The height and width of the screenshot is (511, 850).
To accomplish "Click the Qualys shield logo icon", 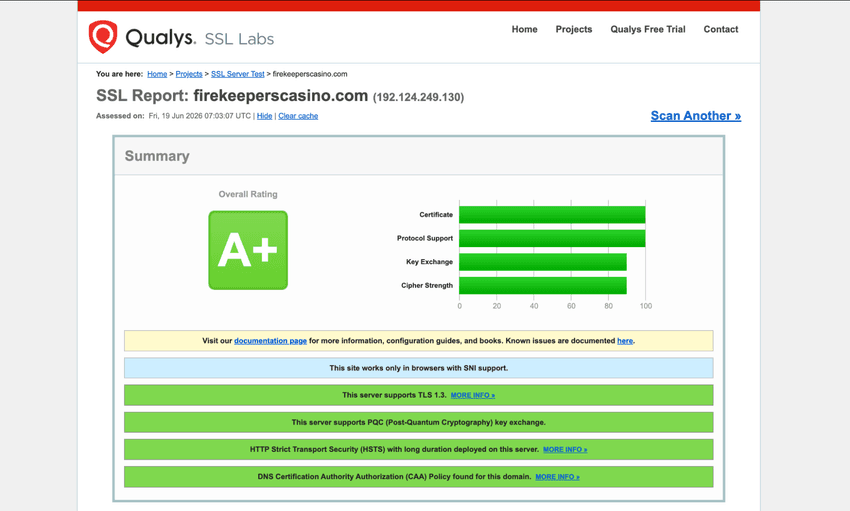I will click(x=103, y=37).
